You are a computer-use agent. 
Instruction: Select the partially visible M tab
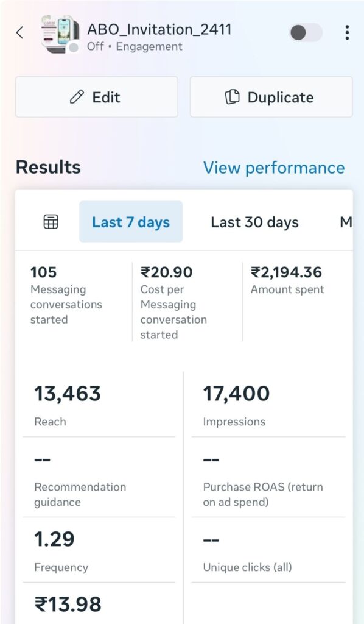point(346,222)
